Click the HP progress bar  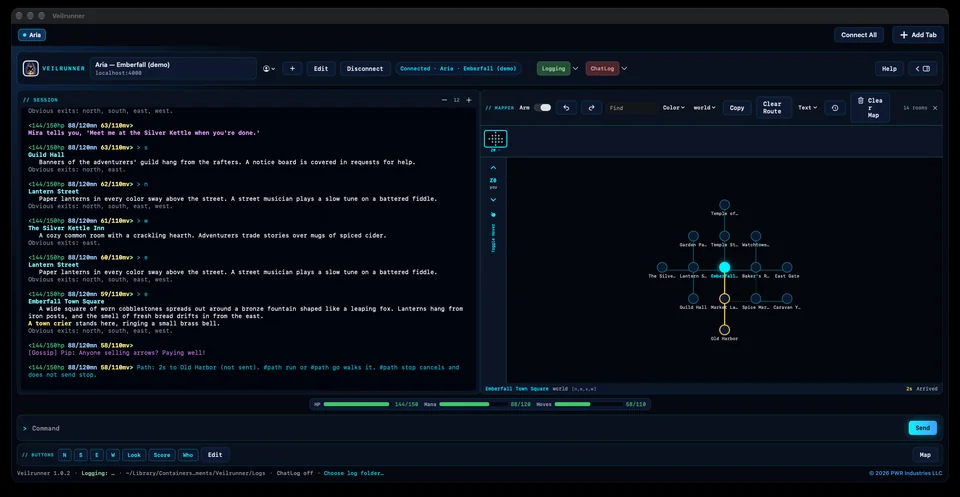click(x=356, y=404)
